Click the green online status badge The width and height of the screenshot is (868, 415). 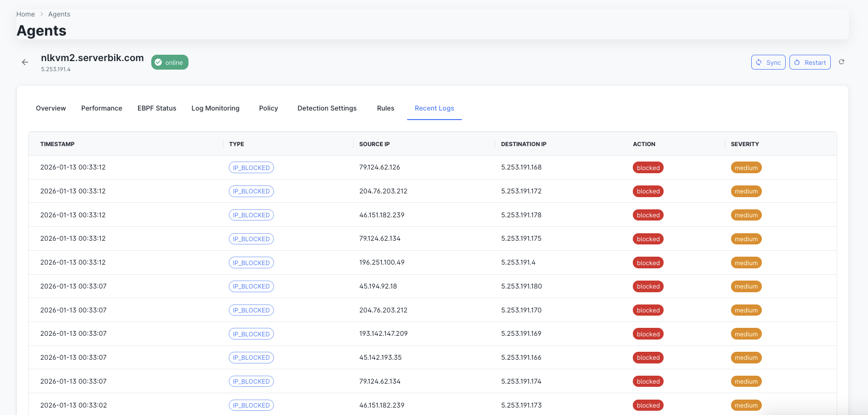tap(169, 62)
